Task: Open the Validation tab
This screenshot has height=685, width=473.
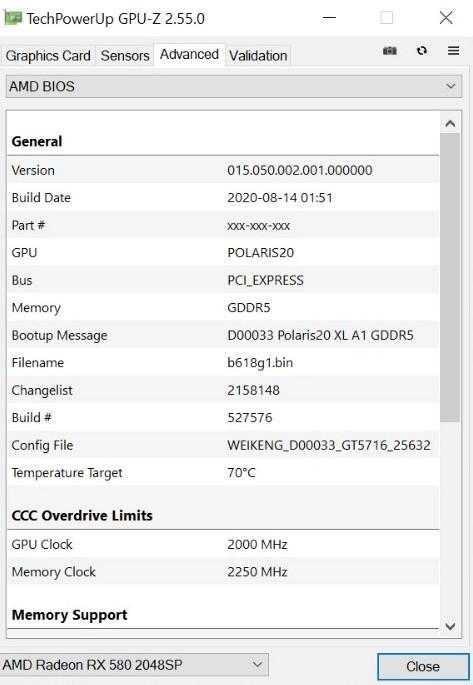Action: click(258, 56)
